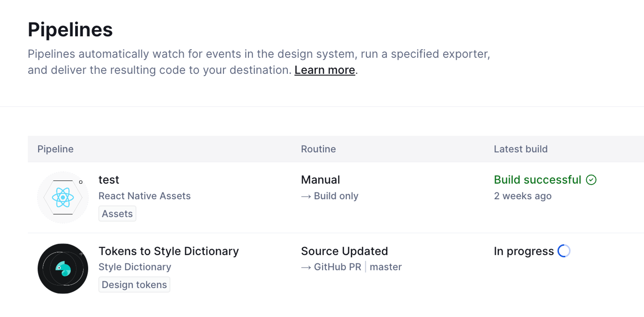The image size is (644, 317).
Task: Click the Assets tag
Action: click(x=117, y=214)
